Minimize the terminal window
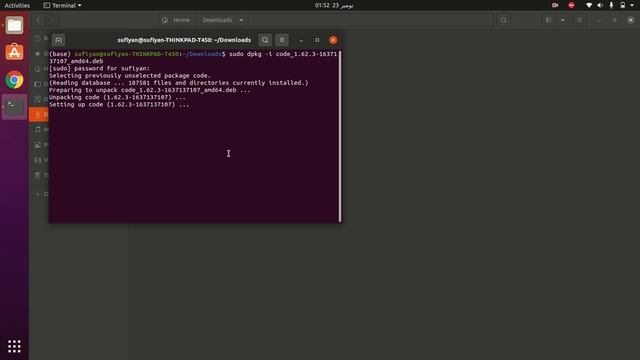640x360 pixels. coord(301,40)
